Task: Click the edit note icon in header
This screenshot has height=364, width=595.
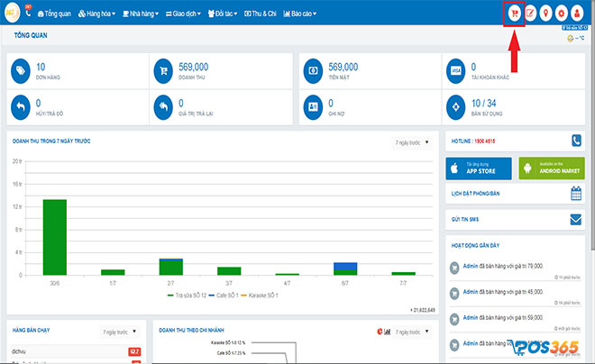Action: coord(530,14)
